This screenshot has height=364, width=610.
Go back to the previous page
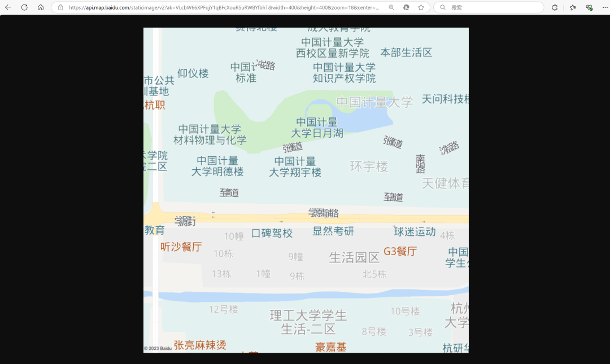8,7
